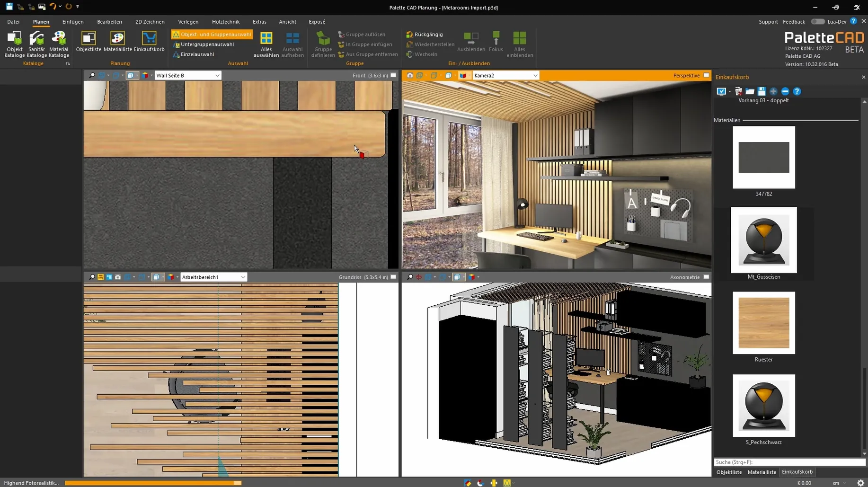Screen dimensions: 868x487
Task: Select Untergruppenauswahl mode
Action: pos(207,44)
